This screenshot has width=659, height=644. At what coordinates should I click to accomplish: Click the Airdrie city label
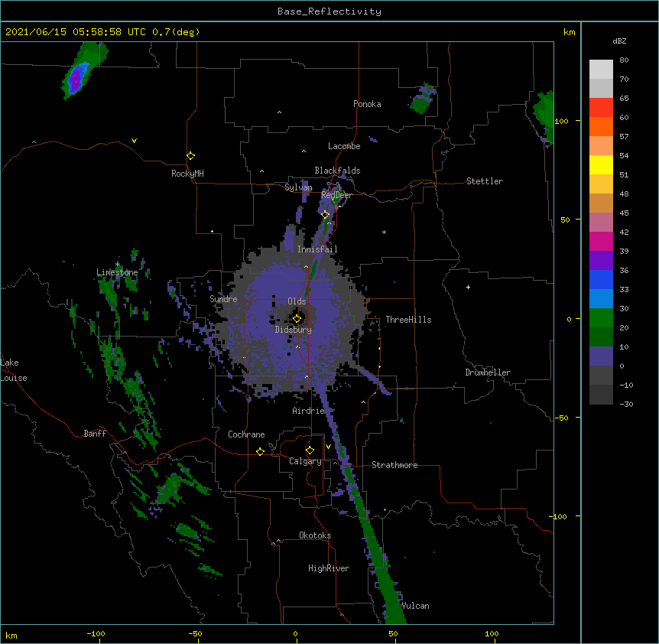pyautogui.click(x=309, y=411)
